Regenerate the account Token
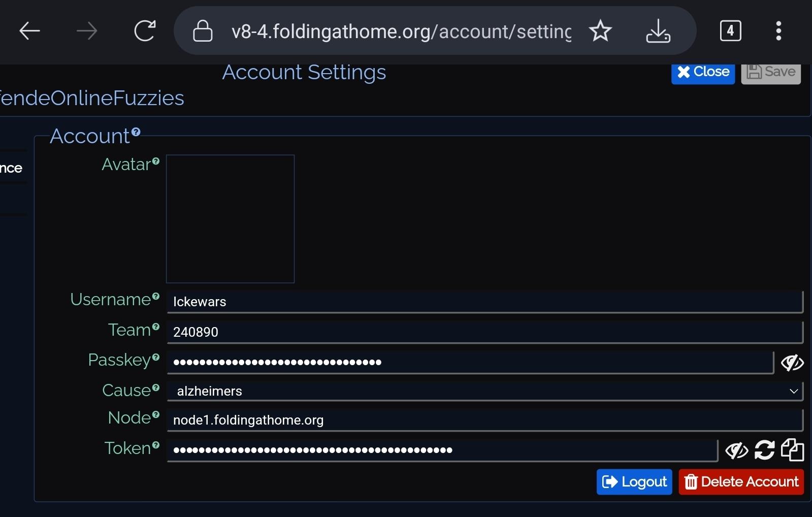This screenshot has width=812, height=517. [764, 450]
